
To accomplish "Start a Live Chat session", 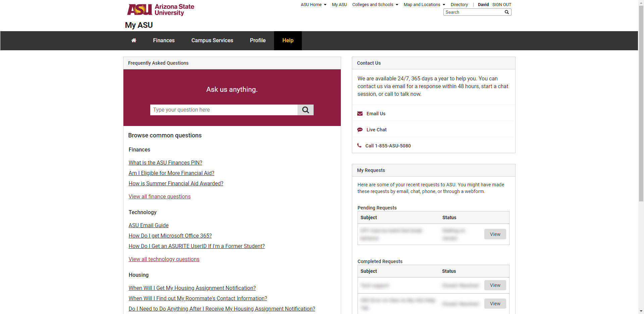I will (x=376, y=130).
